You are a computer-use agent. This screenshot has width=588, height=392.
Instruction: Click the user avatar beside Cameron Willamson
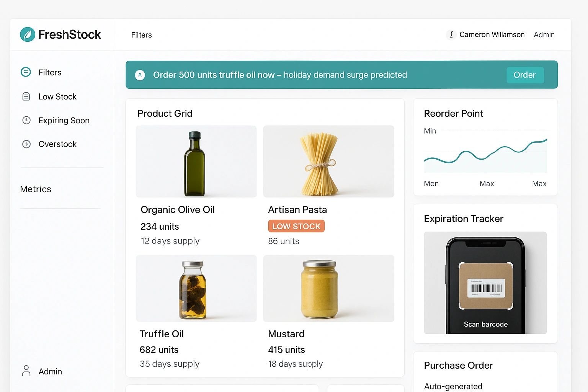(451, 34)
